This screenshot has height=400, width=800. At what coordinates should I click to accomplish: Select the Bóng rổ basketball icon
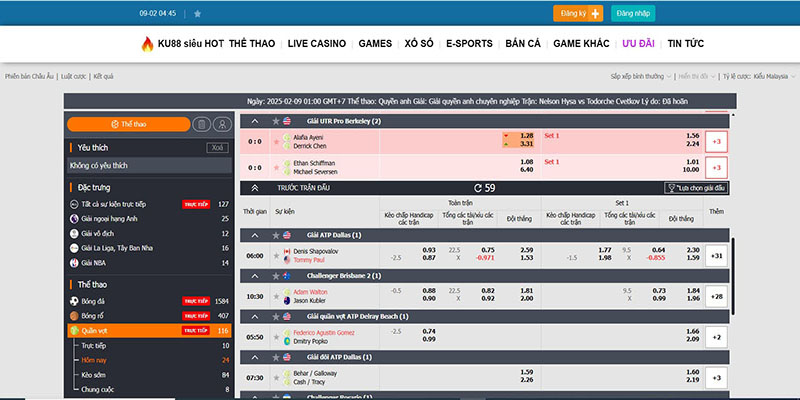74,315
